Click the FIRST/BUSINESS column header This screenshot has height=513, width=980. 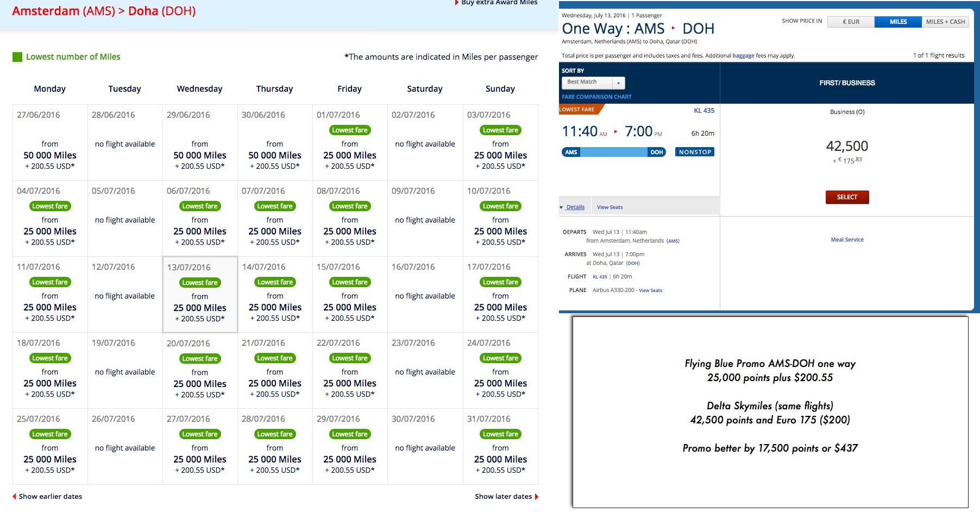pos(847,83)
